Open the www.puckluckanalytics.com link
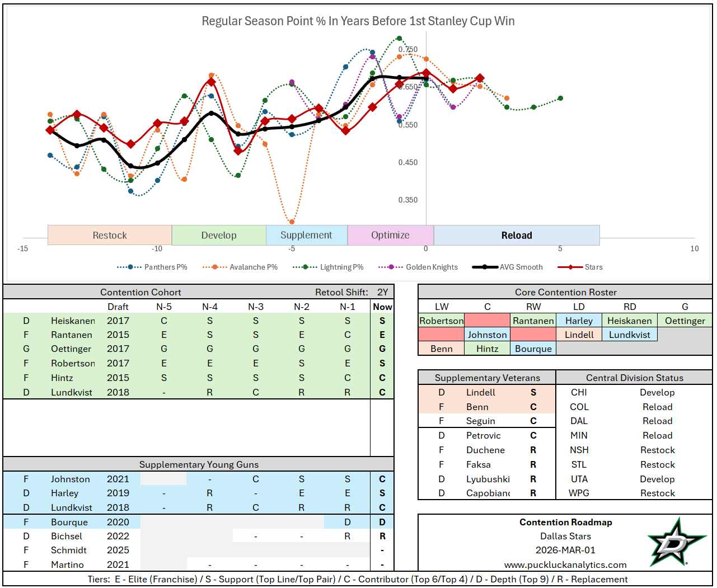The width and height of the screenshot is (717, 588). [565, 565]
